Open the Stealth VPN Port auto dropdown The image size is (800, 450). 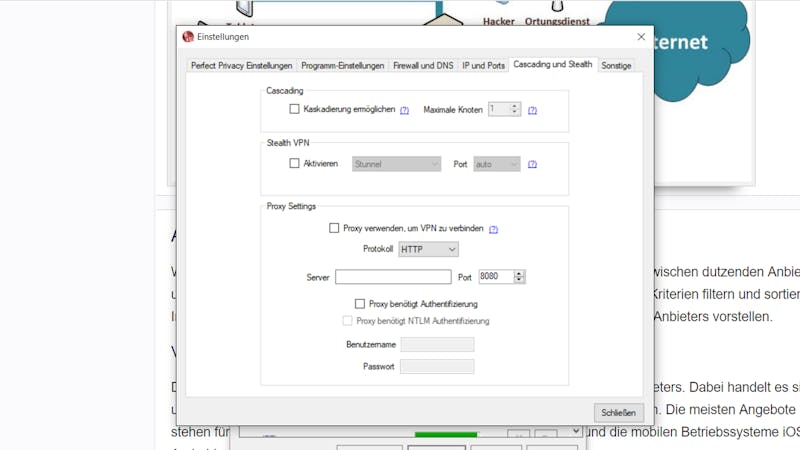(496, 164)
